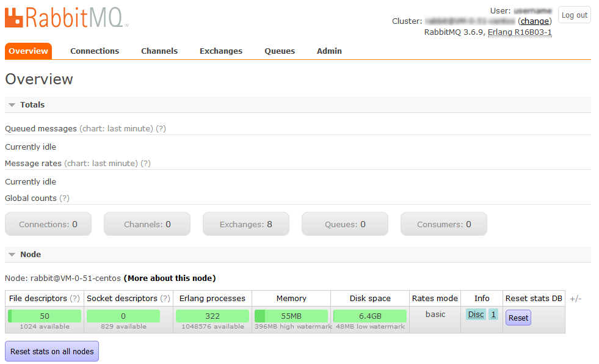Open More about this node link
Viewport: 599px width, 364px height.
pos(170,278)
